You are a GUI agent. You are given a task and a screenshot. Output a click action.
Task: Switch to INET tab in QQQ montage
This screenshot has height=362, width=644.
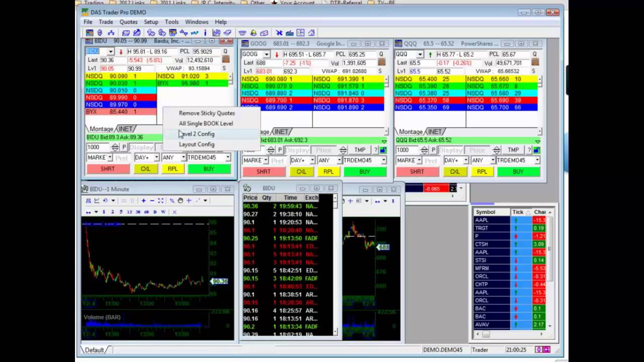click(x=435, y=132)
